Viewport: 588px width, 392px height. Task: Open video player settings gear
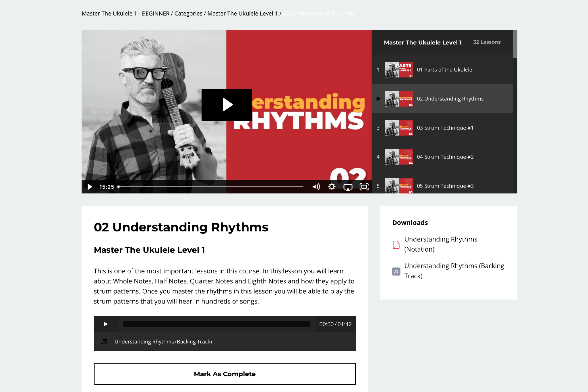pyautogui.click(x=332, y=186)
